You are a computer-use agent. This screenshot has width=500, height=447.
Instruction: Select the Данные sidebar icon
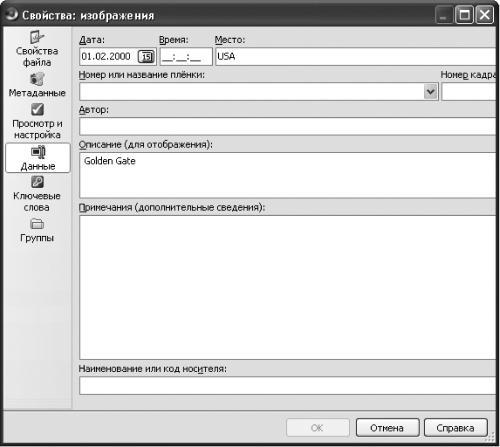click(38, 152)
